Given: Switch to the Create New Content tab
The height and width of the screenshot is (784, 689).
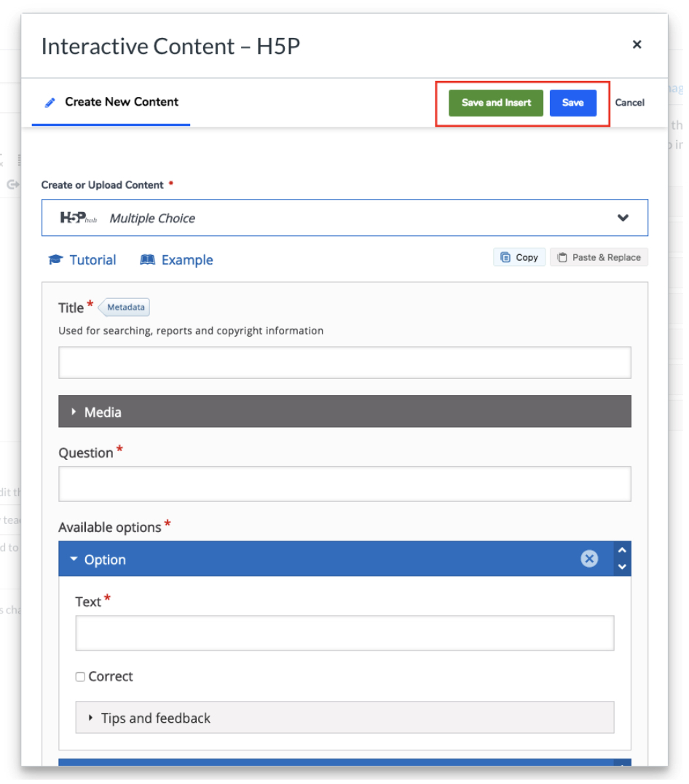Looking at the screenshot, I should pos(121,102).
